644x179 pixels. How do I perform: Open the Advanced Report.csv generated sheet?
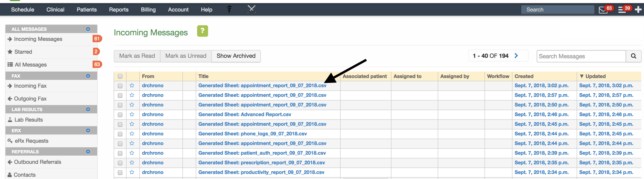coord(245,115)
